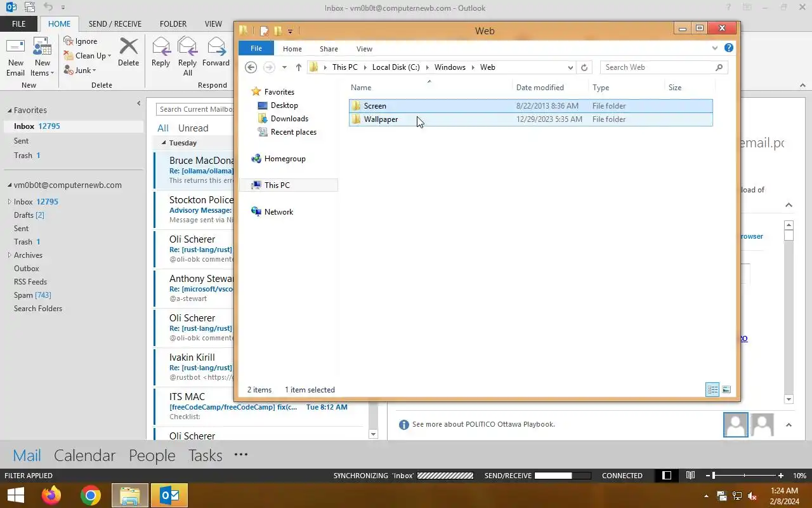Open Explorer Share ribbon tab
The height and width of the screenshot is (508, 812).
pos(329,49)
